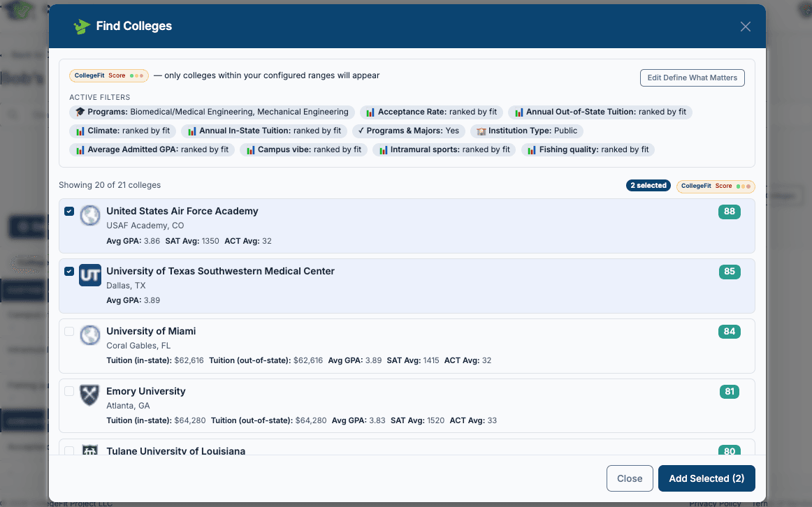Viewport: 812px width, 507px height.
Task: Click the United States Air Force Academy globe logo
Action: [x=90, y=216]
